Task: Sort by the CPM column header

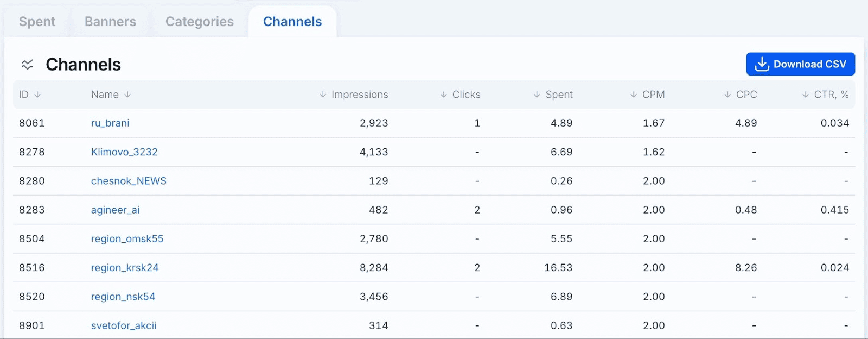Action: click(647, 95)
